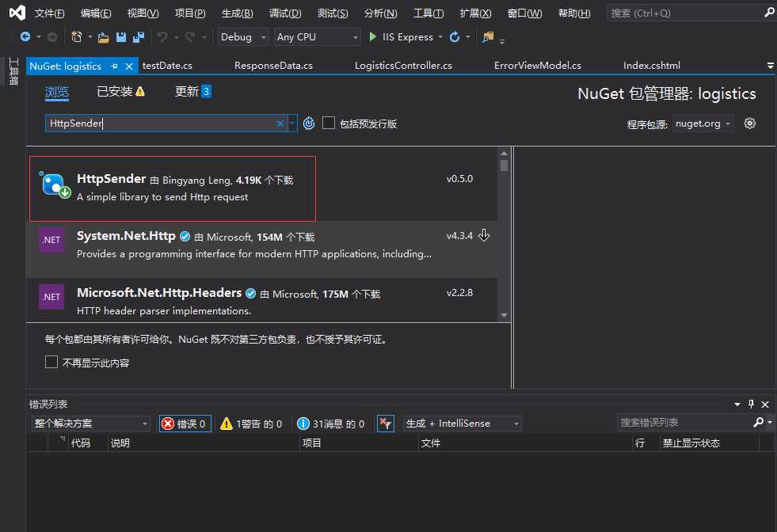Refresh browser link icon in toolbar
This screenshot has height=532, width=777.
tap(455, 36)
